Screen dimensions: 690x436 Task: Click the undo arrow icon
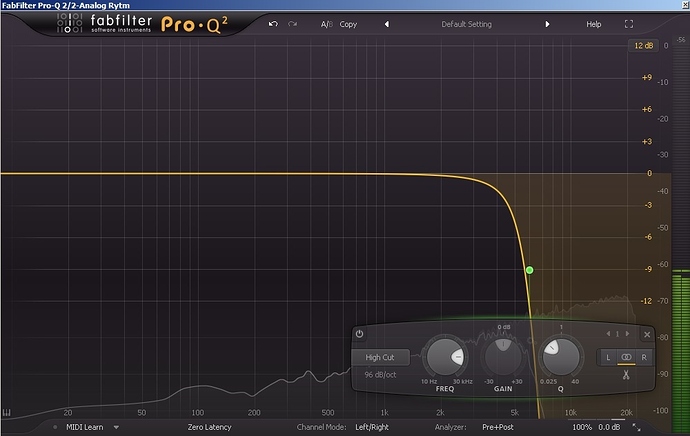273,24
